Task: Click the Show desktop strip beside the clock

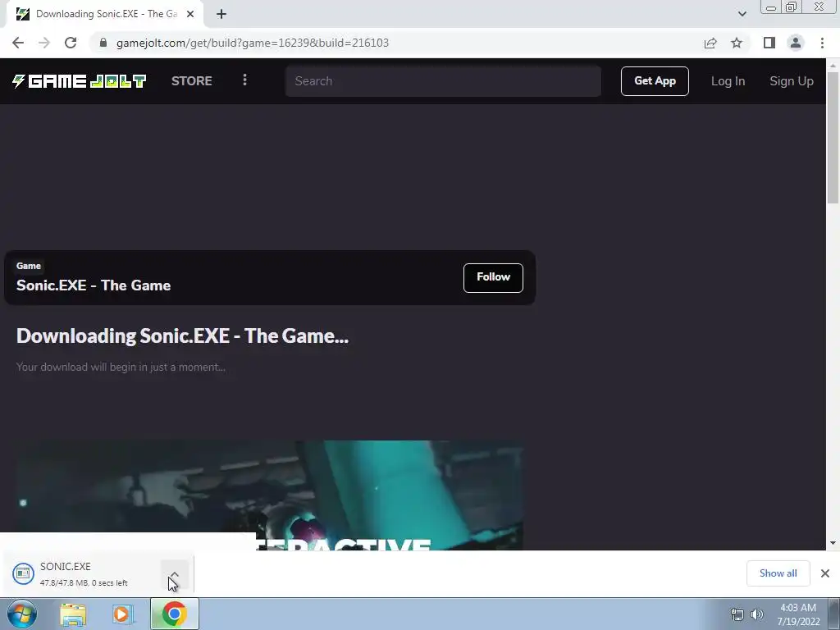Action: [834, 614]
